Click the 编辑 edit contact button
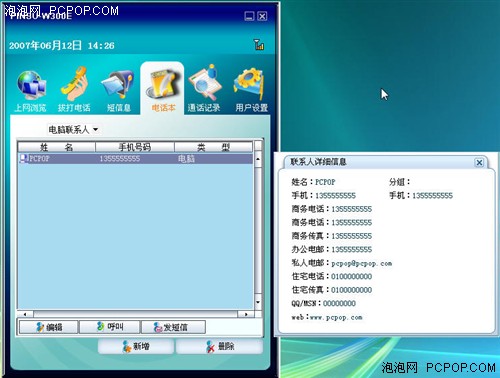Viewport: 500px width, 378px height. coord(49,327)
